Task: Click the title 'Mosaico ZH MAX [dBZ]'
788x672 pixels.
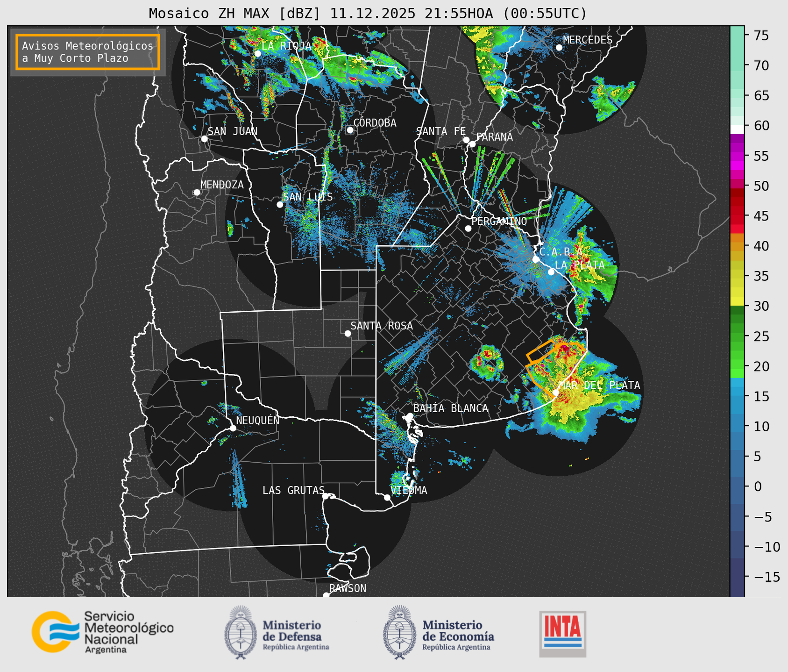Action: pyautogui.click(x=235, y=14)
